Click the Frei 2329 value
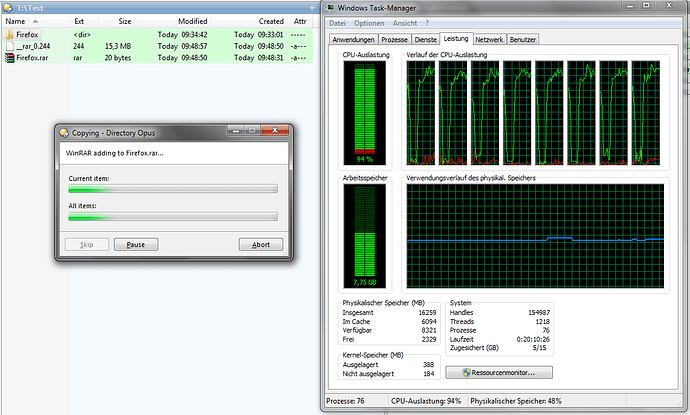The width and height of the screenshot is (690, 415). [429, 339]
